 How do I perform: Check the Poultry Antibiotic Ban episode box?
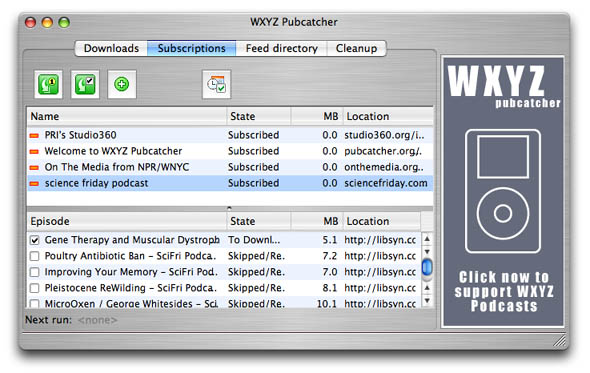pyautogui.click(x=35, y=256)
